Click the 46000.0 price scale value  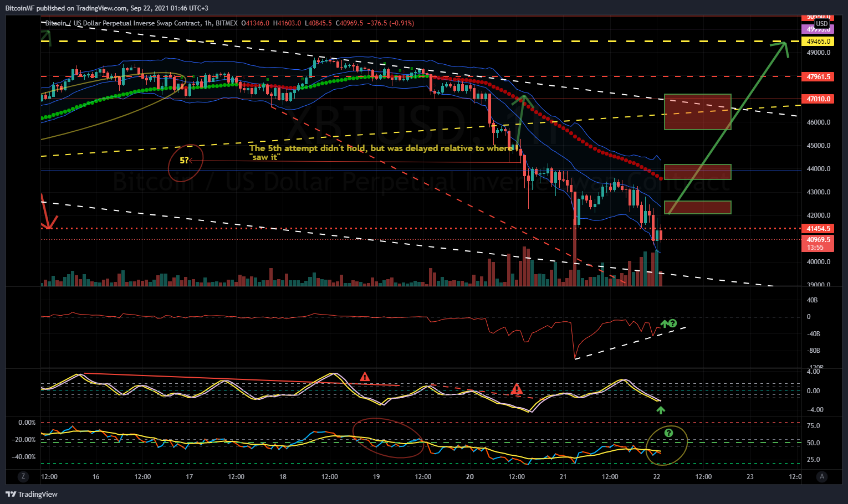click(x=819, y=122)
